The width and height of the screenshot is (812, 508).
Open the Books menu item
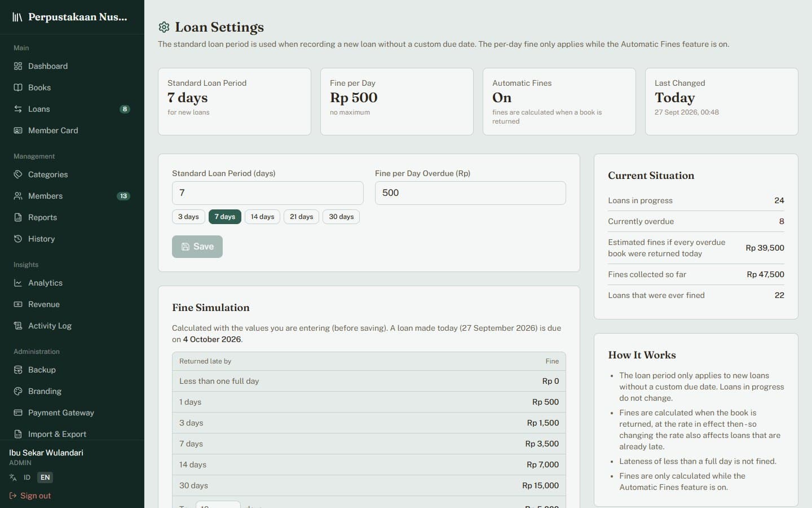pos(72,87)
